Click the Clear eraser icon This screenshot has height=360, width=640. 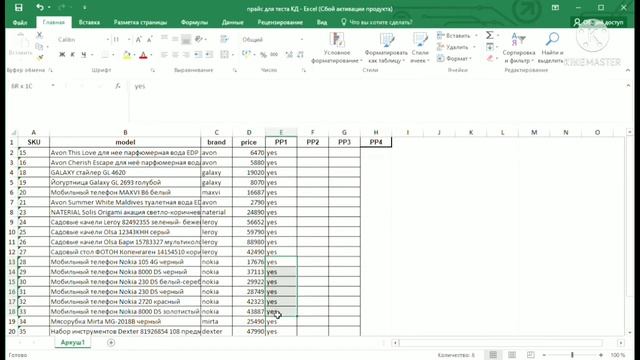(x=490, y=58)
